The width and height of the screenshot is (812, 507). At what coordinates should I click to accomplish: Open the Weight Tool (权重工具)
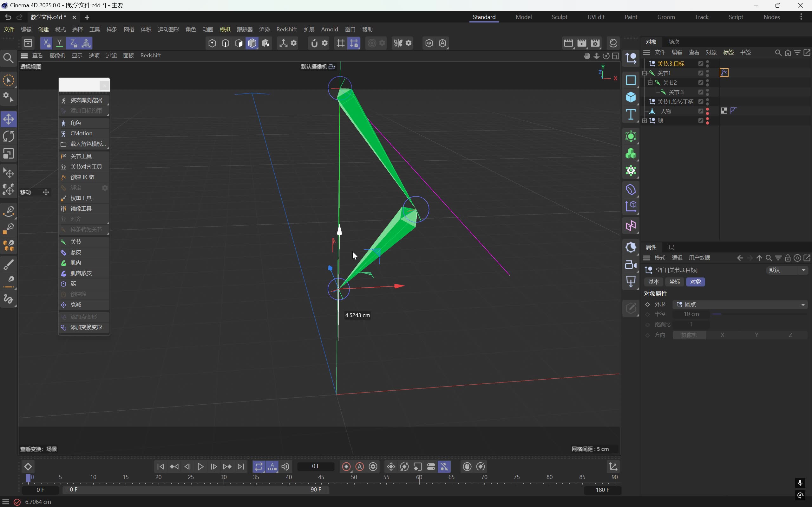(81, 198)
